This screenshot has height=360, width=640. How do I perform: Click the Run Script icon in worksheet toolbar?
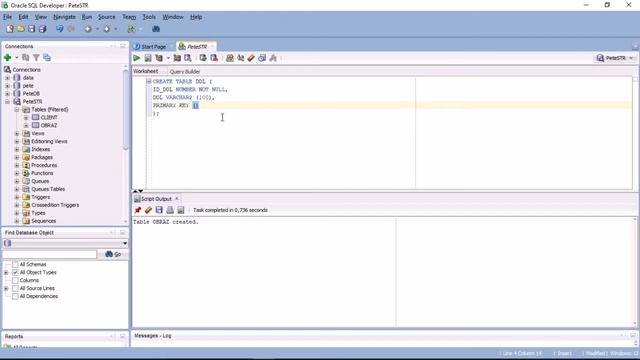148,58
